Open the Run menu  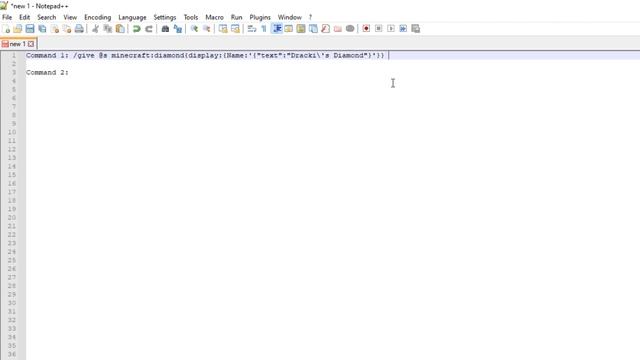(236, 17)
